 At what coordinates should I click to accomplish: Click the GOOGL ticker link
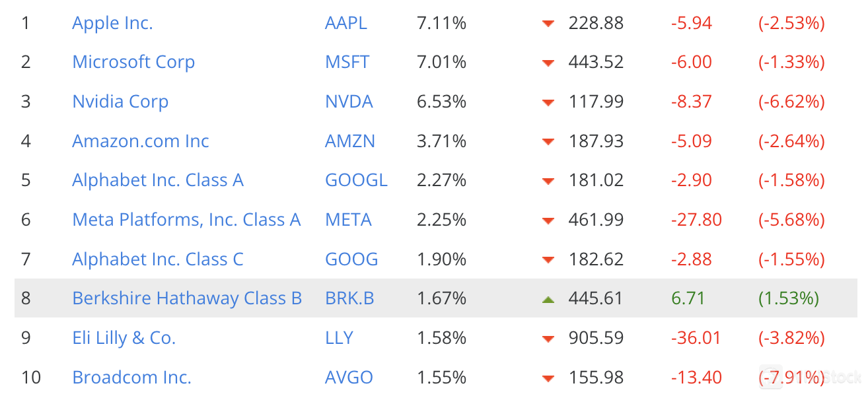[356, 180]
